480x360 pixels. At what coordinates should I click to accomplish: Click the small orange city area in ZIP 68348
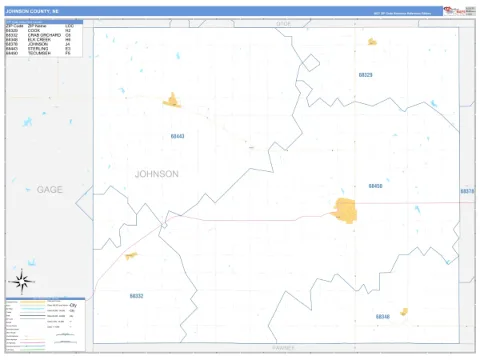click(404, 312)
